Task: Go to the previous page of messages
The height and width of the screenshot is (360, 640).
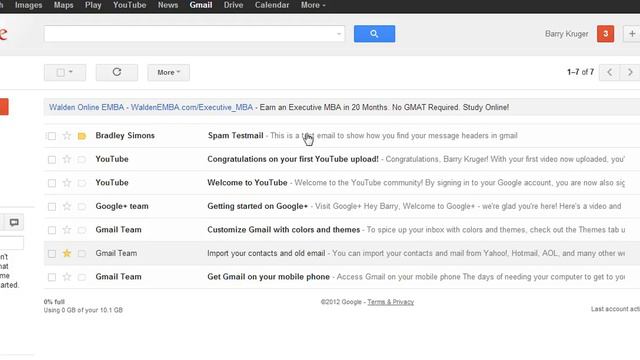Action: (609, 72)
